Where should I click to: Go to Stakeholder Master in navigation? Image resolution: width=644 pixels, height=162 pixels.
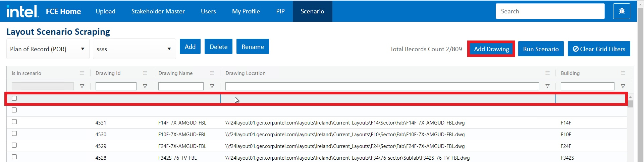[158, 11]
